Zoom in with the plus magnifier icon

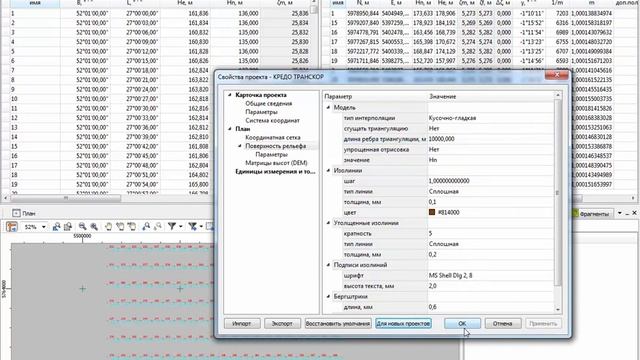(x=94, y=227)
